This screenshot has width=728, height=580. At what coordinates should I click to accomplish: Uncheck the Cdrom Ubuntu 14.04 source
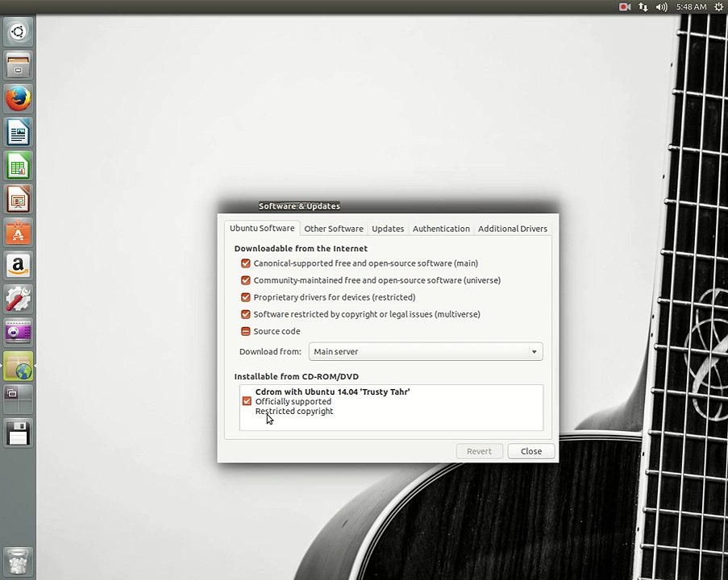click(247, 401)
